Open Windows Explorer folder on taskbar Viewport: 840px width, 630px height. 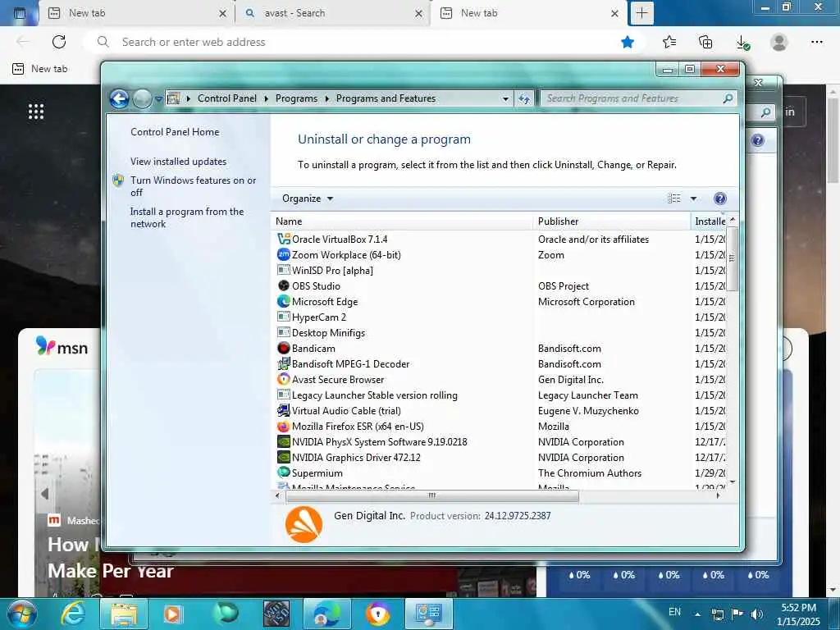tap(124, 614)
